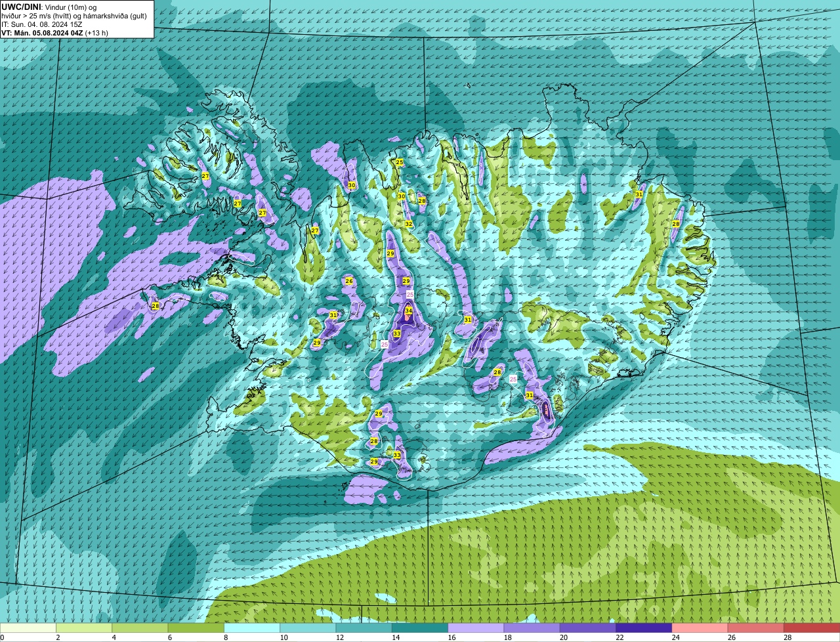This screenshot has width=840, height=642.
Task: Select the 14–16 m/s dark teal legend swatch
Action: click(x=420, y=628)
